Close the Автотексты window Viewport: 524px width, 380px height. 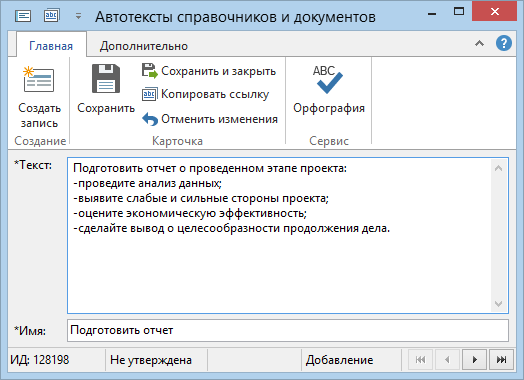(495, 12)
